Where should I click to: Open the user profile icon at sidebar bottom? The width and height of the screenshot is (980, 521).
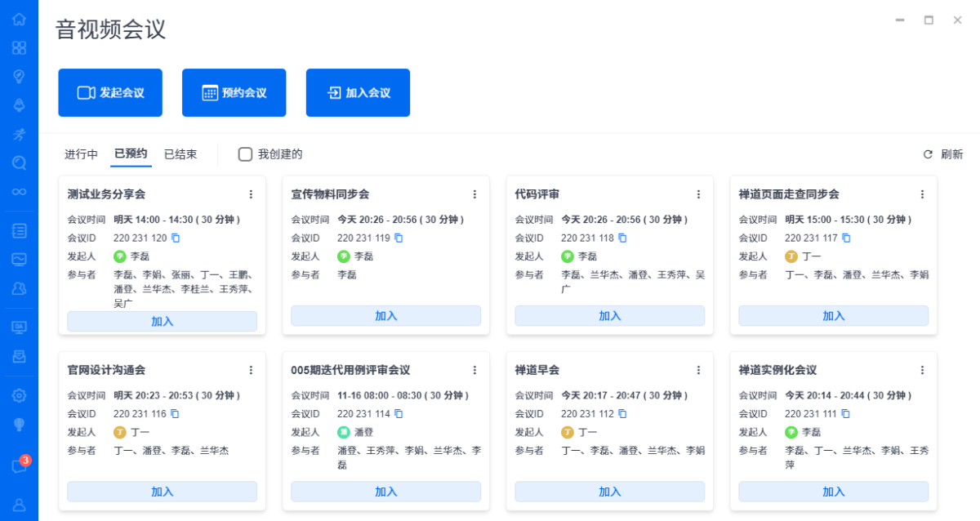19,505
